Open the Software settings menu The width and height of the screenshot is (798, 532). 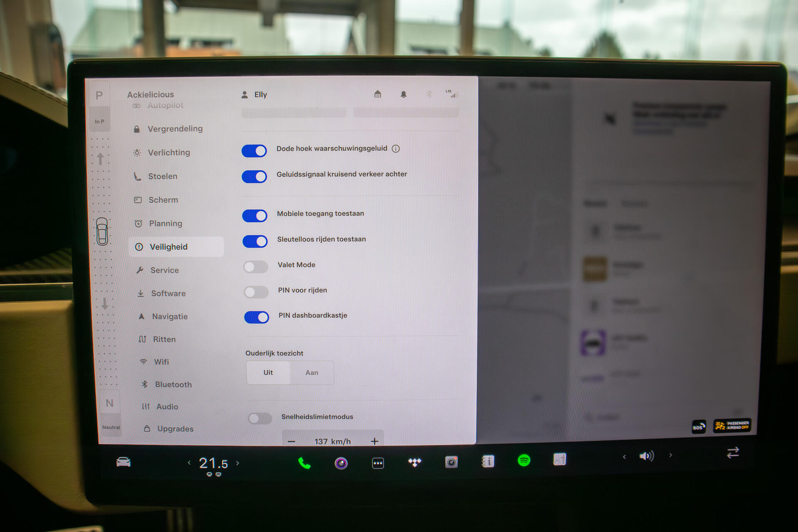coord(168,293)
